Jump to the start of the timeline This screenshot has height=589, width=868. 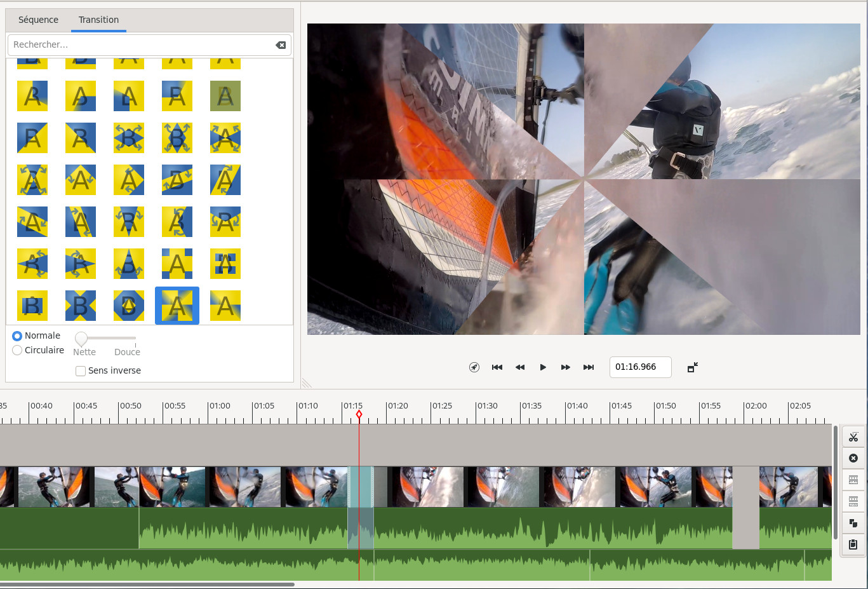click(497, 367)
